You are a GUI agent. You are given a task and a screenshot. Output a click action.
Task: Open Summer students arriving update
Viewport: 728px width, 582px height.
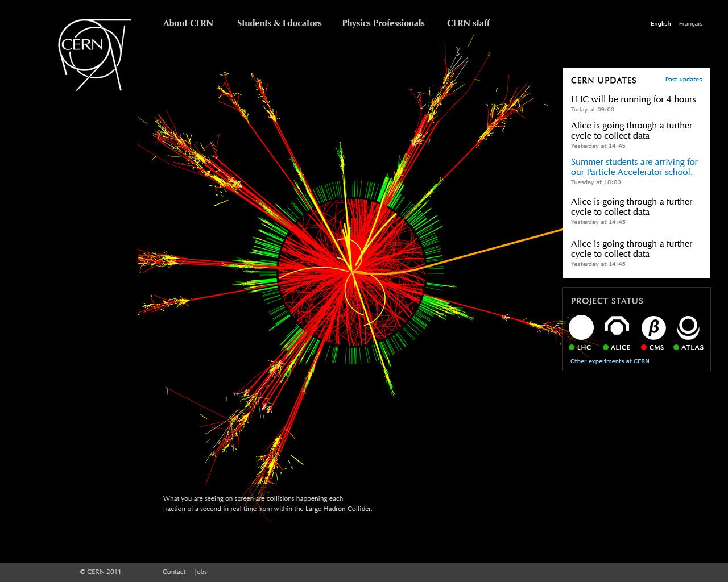coord(634,167)
